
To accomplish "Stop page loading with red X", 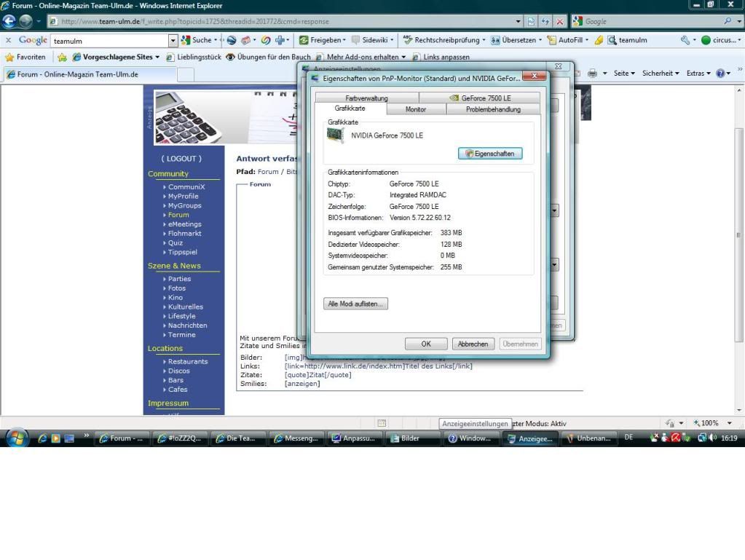I will pos(560,22).
